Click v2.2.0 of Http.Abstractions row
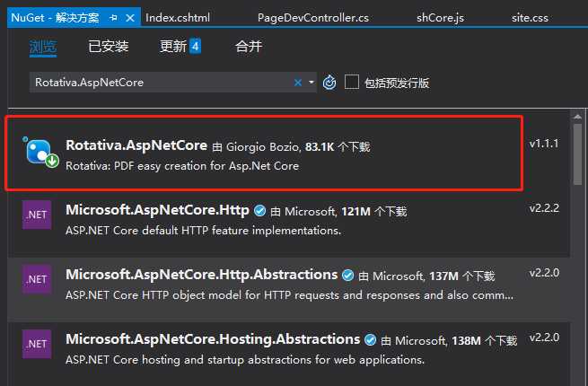The width and height of the screenshot is (588, 386). [544, 272]
